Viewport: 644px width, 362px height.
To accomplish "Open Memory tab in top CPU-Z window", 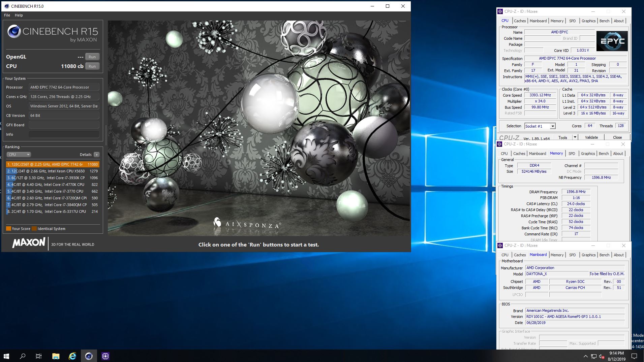I will (x=557, y=21).
